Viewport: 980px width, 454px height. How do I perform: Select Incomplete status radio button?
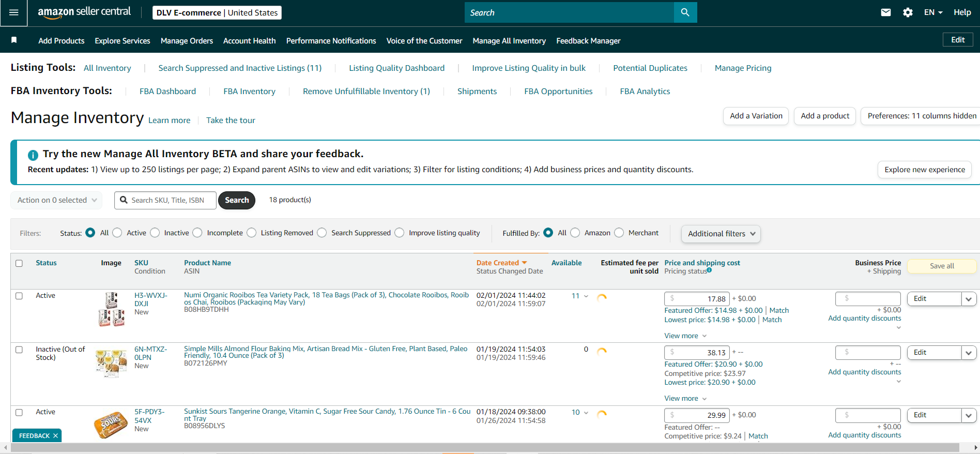[197, 233]
